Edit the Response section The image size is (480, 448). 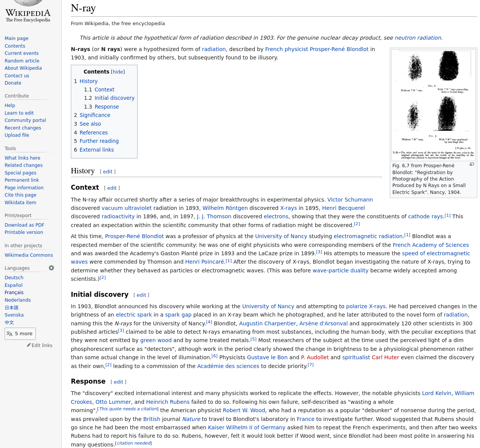[118, 382]
